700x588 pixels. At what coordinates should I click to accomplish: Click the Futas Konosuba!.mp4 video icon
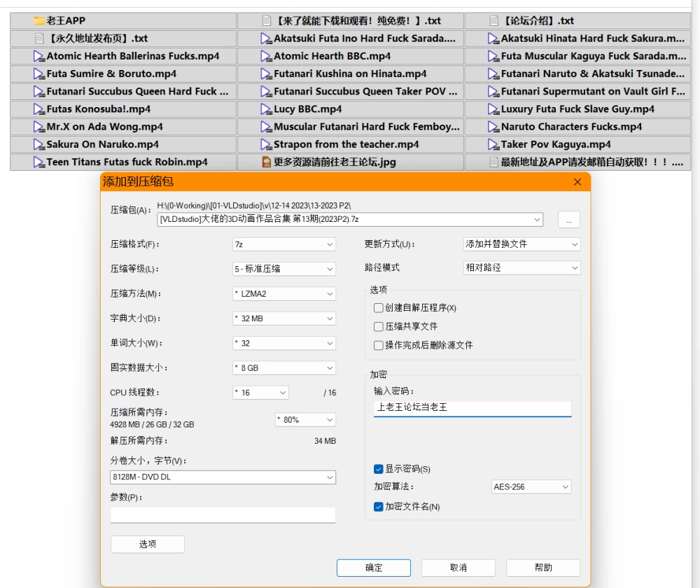[39, 109]
